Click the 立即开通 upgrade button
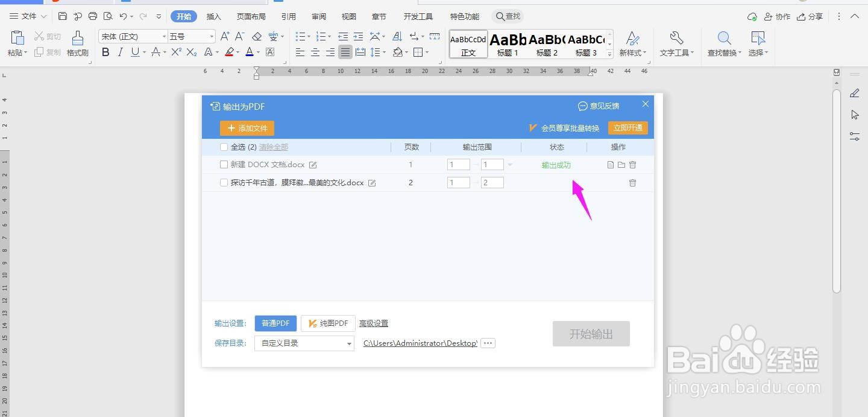Screen dimensions: 868x417 click(627, 127)
